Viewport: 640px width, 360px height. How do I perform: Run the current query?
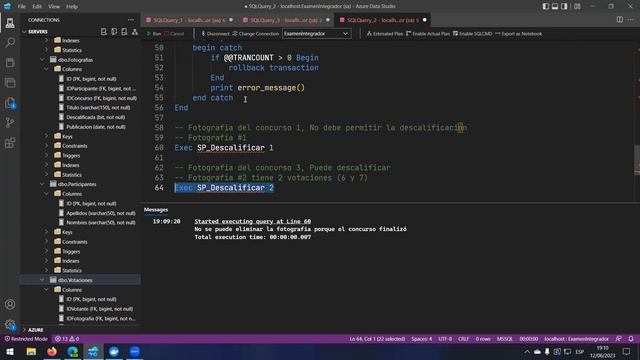coord(154,33)
